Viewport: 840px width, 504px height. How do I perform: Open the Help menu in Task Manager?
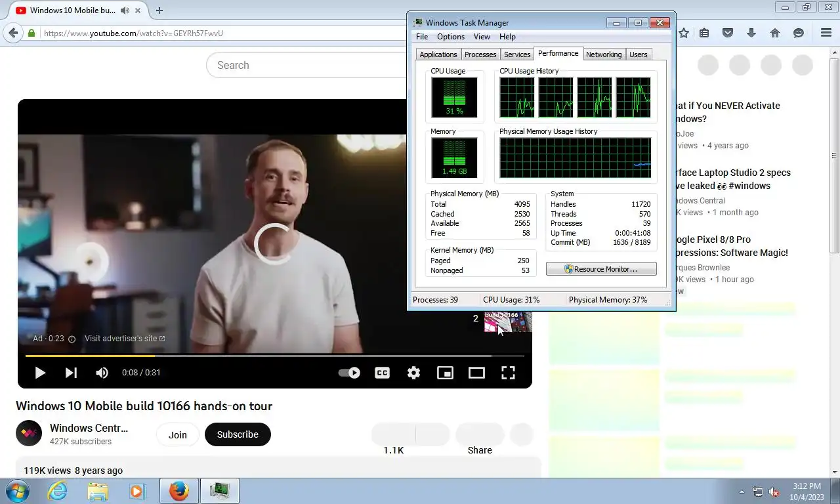(x=507, y=37)
